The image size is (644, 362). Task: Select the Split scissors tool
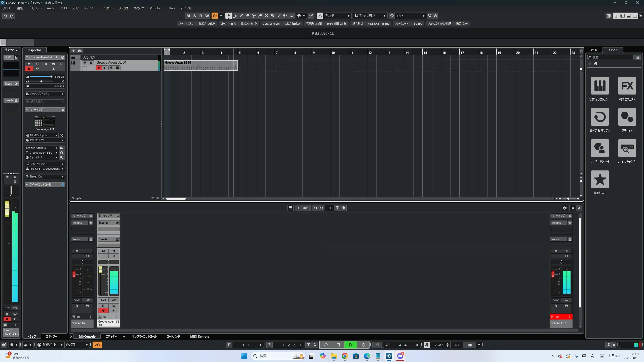point(254,16)
